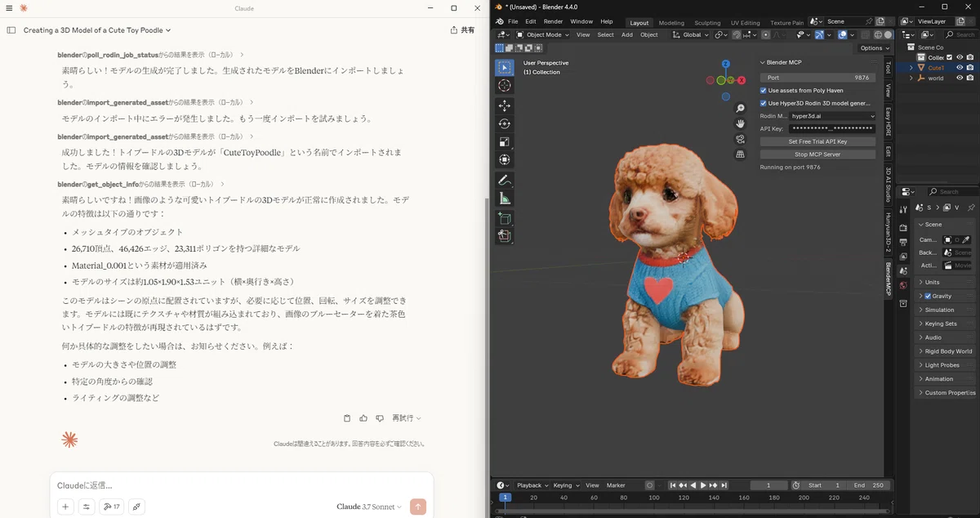Image resolution: width=980 pixels, height=518 pixels.
Task: Click the viewport zoom magnifier icon
Action: [740, 109]
